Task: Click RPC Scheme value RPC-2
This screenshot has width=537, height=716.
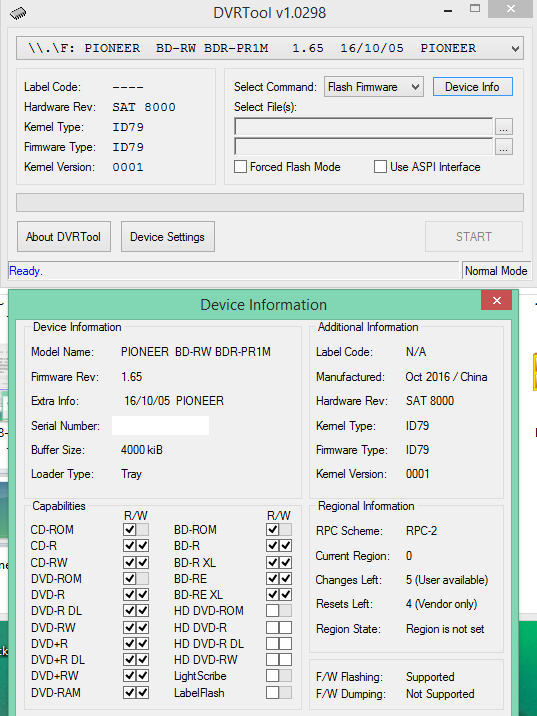Action: pos(421,531)
